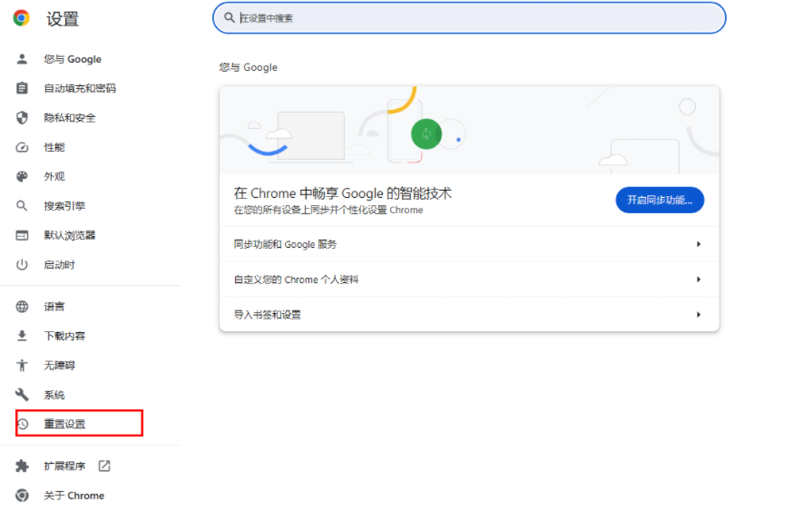Open 关于 Chrome page
This screenshot has height=511, width=812.
tap(74, 496)
